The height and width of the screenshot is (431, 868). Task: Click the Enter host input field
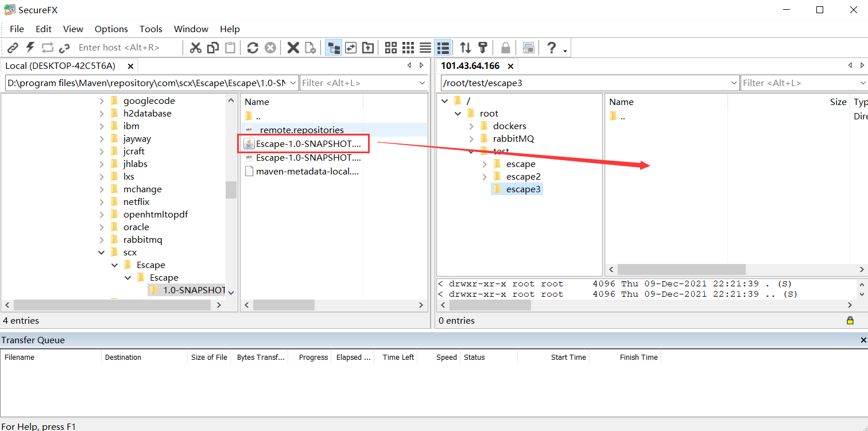click(126, 48)
